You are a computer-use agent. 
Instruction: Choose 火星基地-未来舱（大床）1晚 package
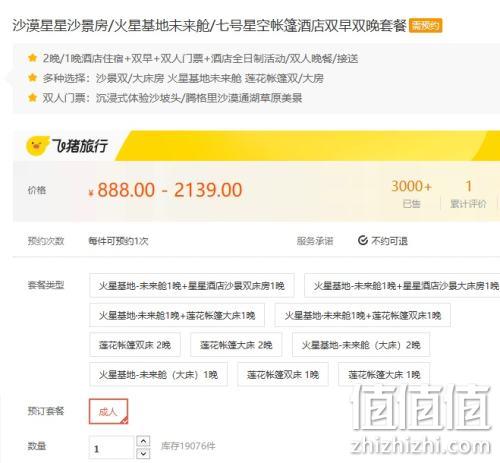point(158,374)
